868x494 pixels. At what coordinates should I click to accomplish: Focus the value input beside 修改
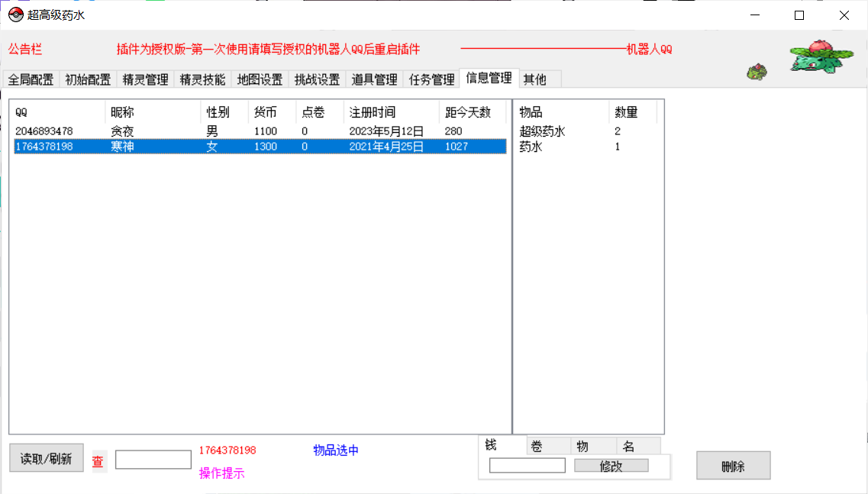tap(527, 466)
